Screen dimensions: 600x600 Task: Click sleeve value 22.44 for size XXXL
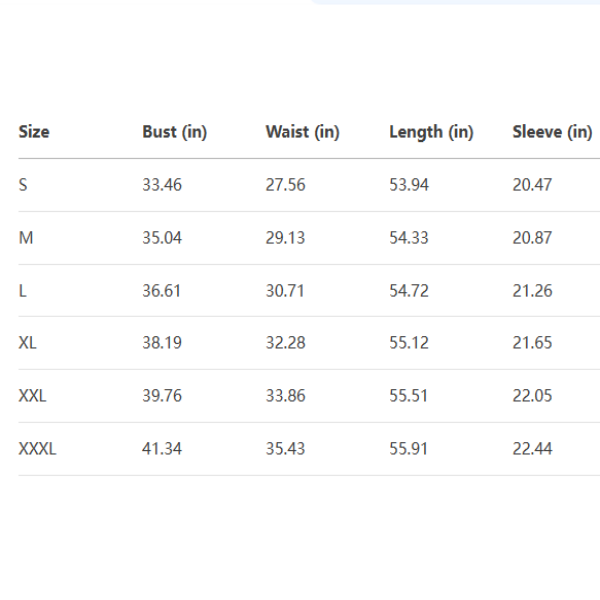click(532, 449)
